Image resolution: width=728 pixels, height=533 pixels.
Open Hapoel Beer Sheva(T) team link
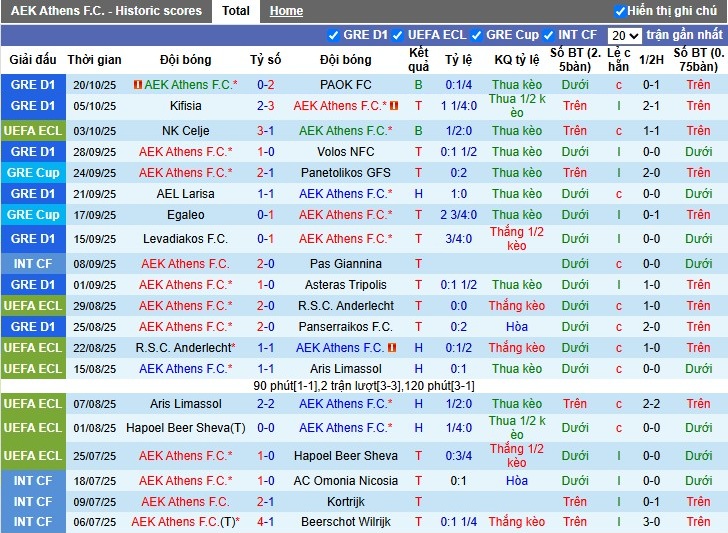(186, 428)
